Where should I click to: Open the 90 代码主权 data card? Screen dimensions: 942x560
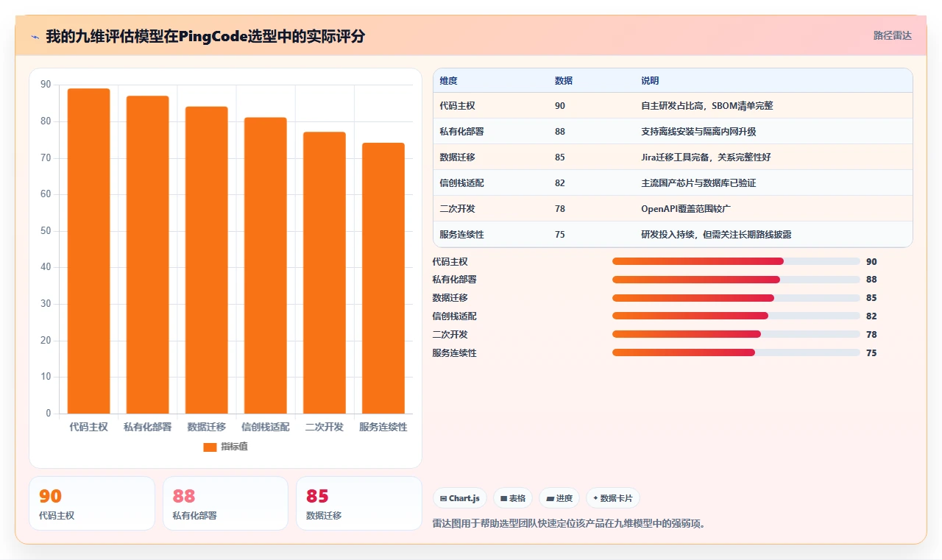pos(92,503)
